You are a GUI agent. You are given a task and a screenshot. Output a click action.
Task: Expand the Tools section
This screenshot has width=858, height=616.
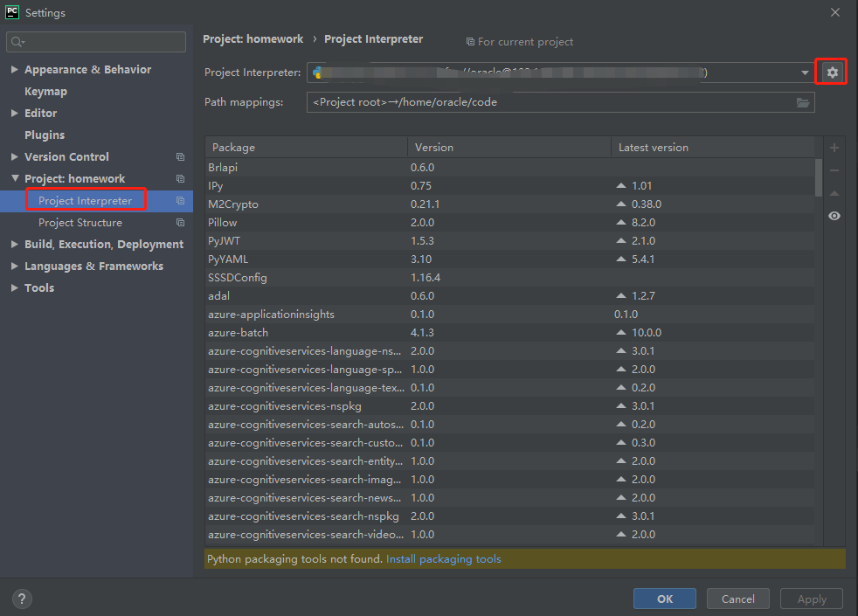[x=15, y=288]
